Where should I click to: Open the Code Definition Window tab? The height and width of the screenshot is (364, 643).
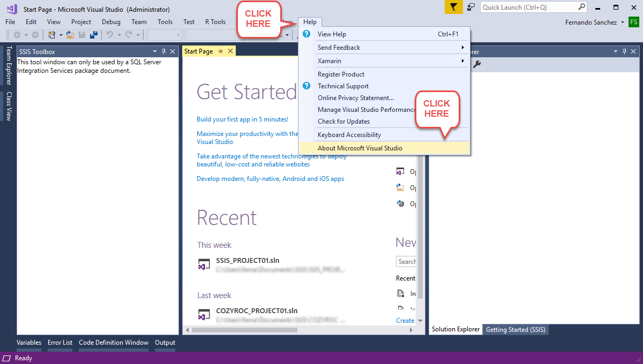(x=114, y=343)
